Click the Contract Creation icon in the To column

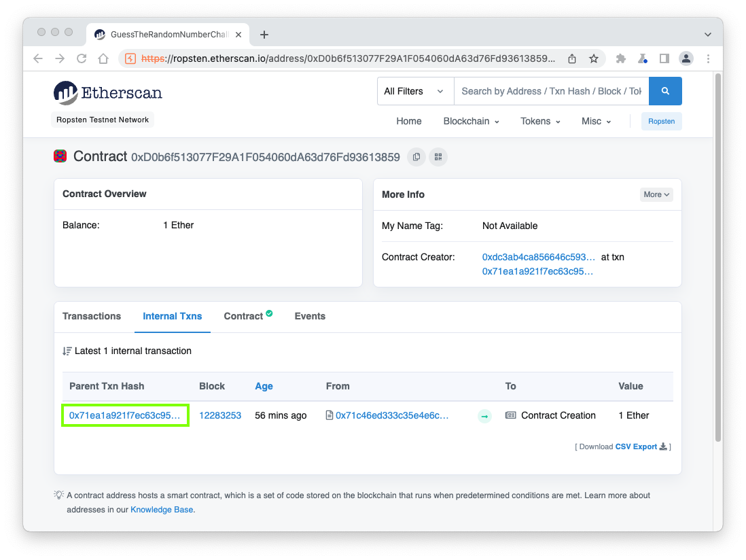510,415
